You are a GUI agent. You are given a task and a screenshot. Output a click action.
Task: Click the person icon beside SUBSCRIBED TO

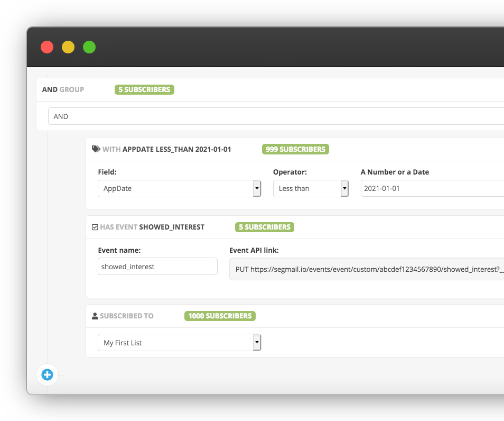pos(95,315)
